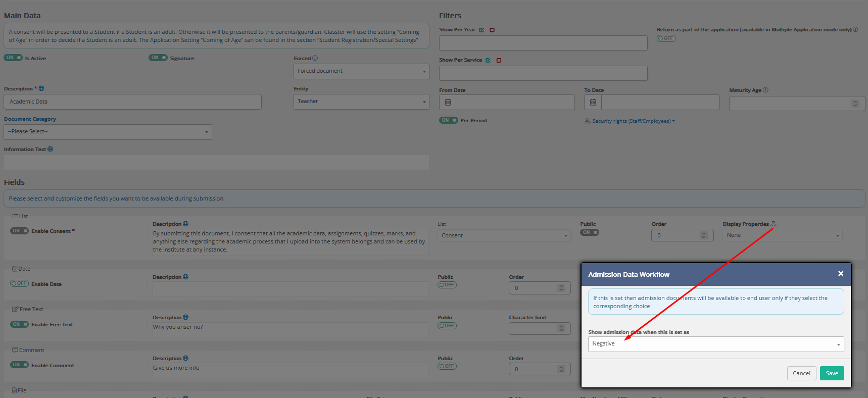This screenshot has width=868, height=398.
Task: Click the Display Properties workflow icon
Action: (x=773, y=224)
